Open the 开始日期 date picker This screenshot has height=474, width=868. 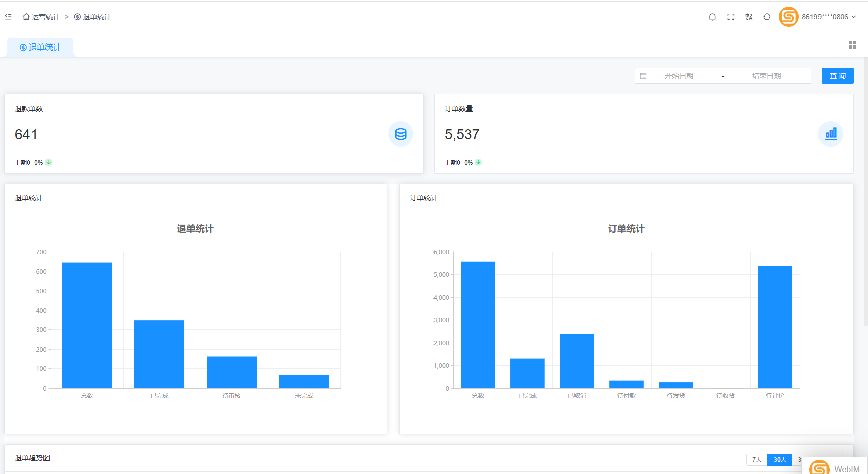pos(679,76)
